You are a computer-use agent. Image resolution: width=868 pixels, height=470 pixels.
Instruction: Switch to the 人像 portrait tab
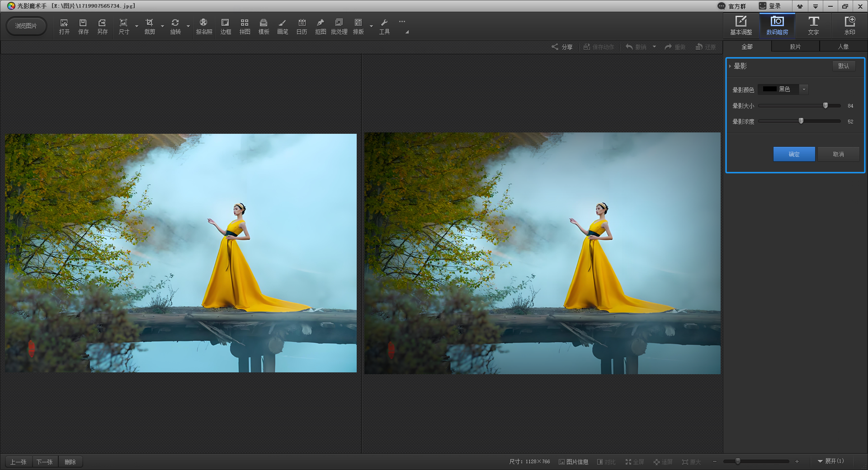coord(843,47)
